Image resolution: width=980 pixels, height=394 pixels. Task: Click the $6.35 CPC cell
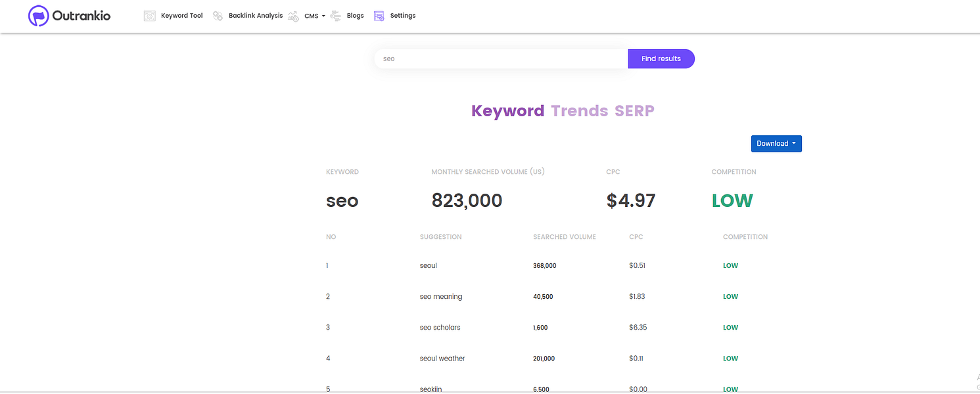tap(638, 328)
